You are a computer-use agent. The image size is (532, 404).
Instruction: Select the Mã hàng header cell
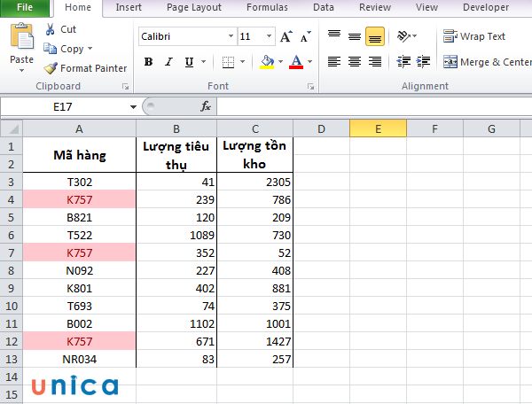point(80,155)
